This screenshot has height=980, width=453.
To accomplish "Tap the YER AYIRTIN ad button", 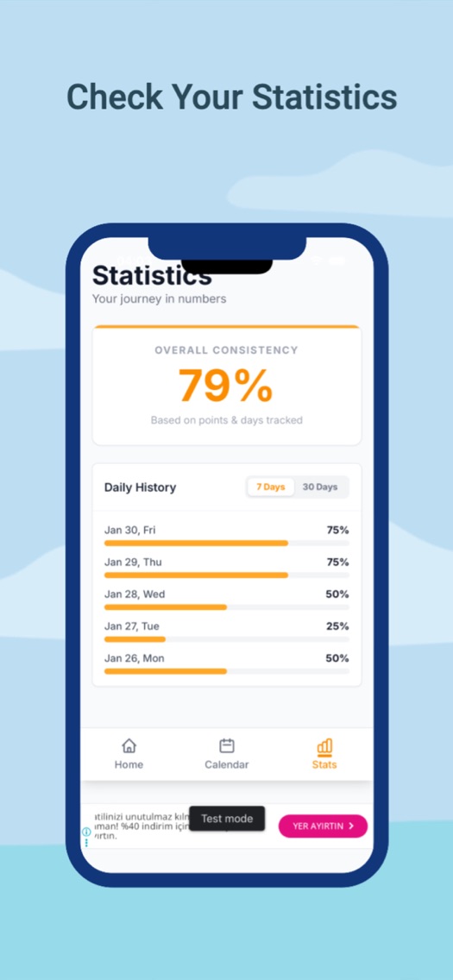I will tap(323, 826).
